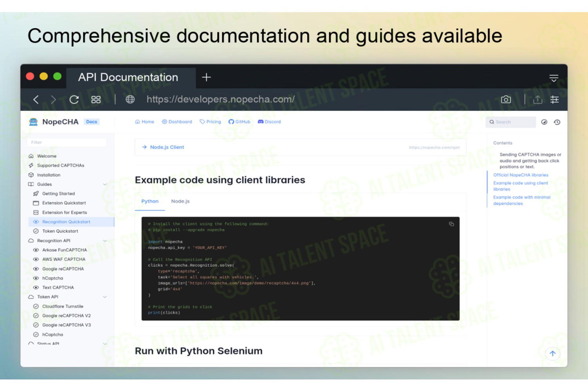This screenshot has width=588, height=392.
Task: Click the address bar URL field
Action: 220,99
